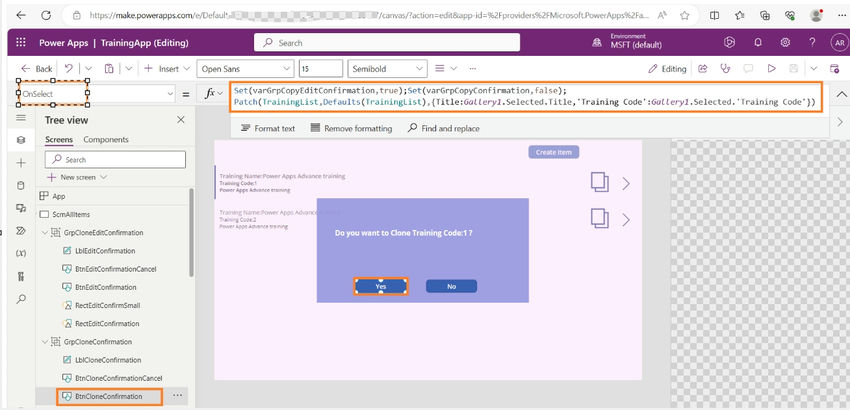Image resolution: width=850 pixels, height=410 pixels.
Task: Click the font size field showing 15
Action: 321,68
